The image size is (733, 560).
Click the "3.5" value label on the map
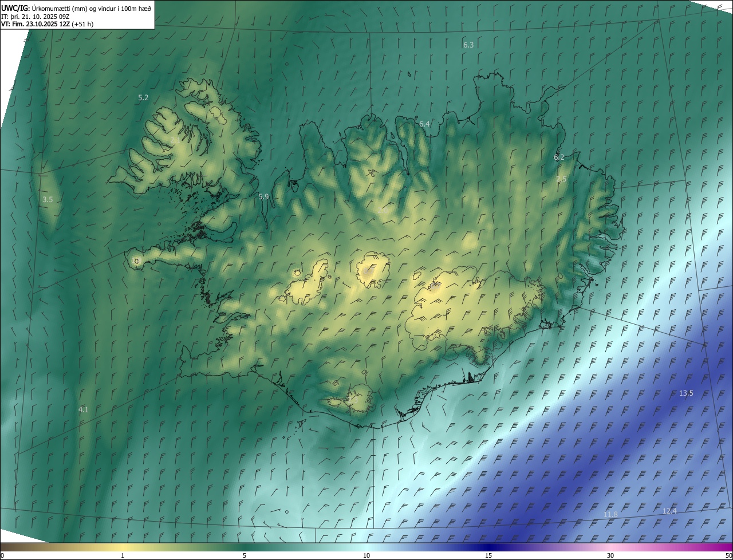pos(48,200)
